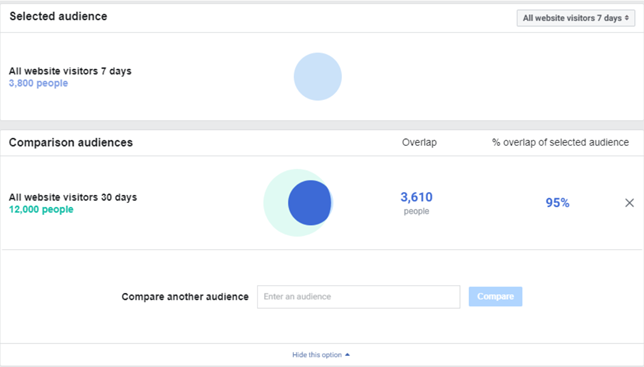This screenshot has height=367, width=644.
Task: Click the '% overlap of selected audience' header
Action: pos(560,142)
